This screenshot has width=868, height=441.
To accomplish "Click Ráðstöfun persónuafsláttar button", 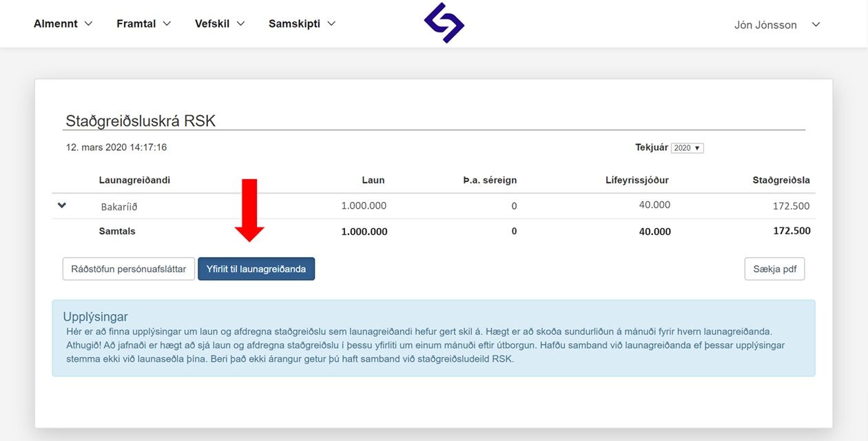I will pos(128,269).
